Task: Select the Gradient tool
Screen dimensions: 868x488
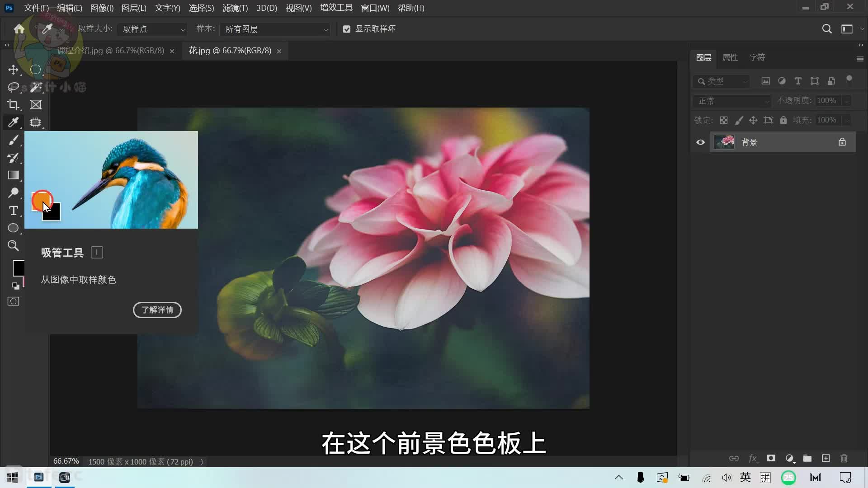Action: (13, 175)
